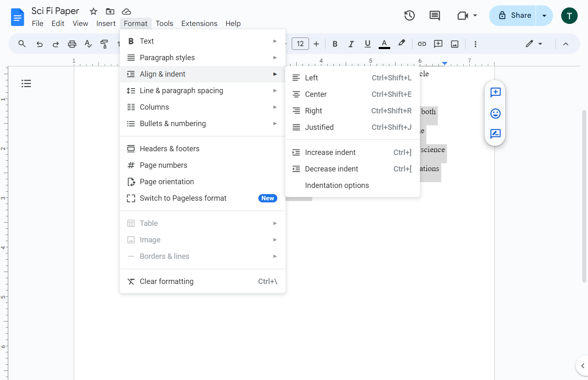
Task: Expand the Columns submenu
Action: [x=202, y=107]
